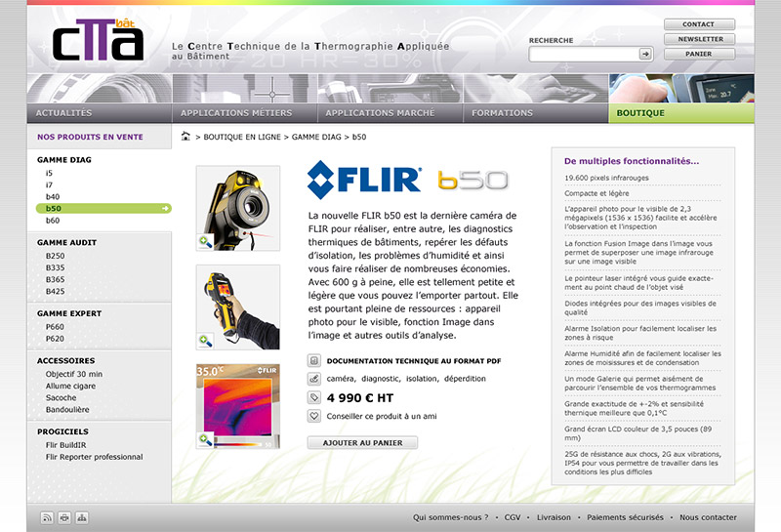
Task: Zoom the thermal image thumbnail
Action: pos(205,440)
